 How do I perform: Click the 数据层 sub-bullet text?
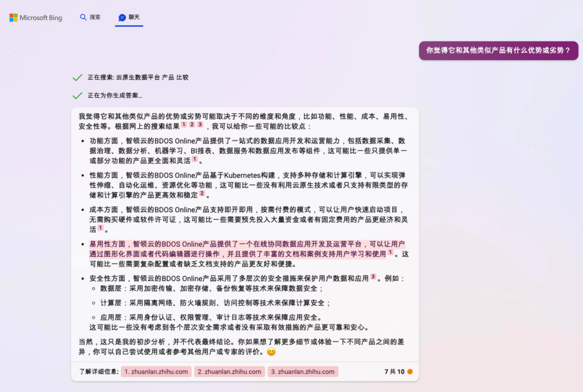(x=212, y=288)
